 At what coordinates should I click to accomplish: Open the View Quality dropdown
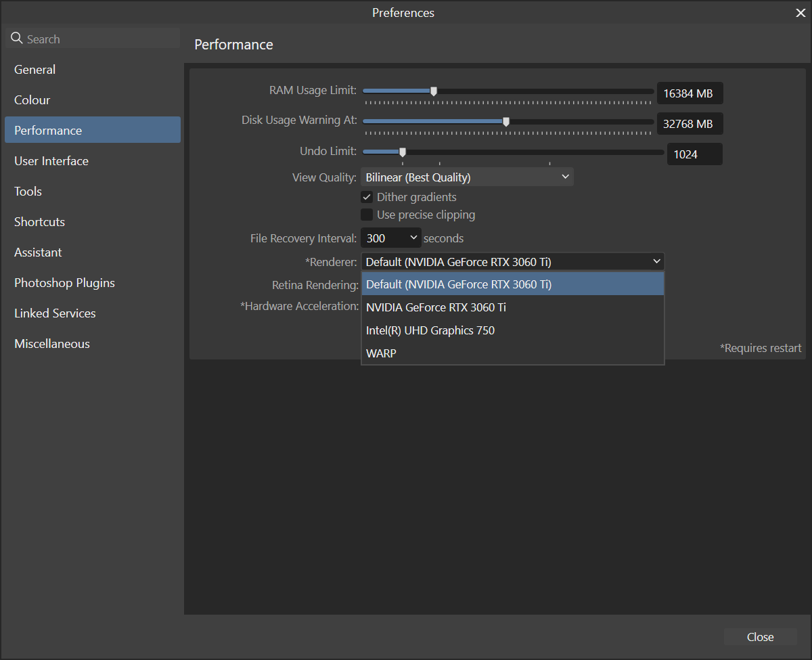[x=467, y=176]
